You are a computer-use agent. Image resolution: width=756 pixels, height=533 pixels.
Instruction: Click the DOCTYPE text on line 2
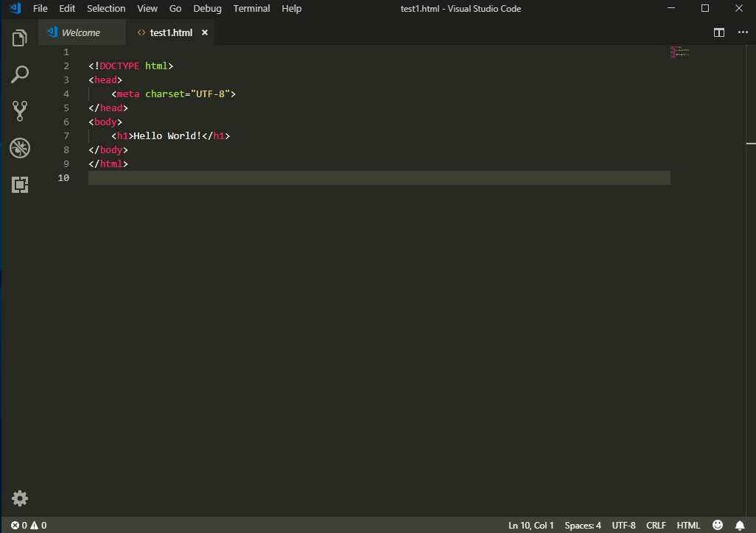coord(119,66)
